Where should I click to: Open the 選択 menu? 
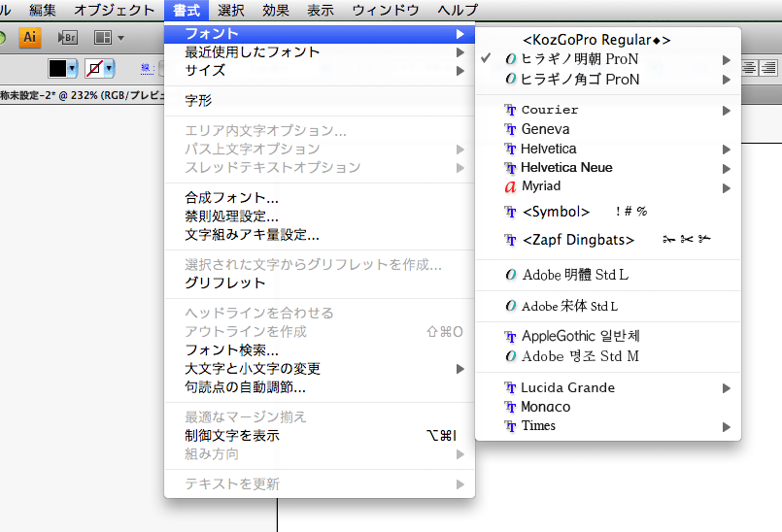point(231,10)
